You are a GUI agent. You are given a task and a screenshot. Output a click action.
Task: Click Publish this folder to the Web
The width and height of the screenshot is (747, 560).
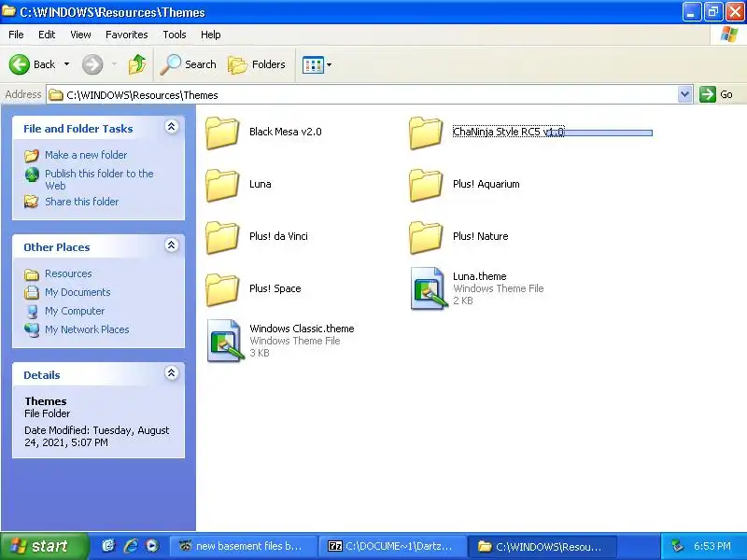[99, 179]
